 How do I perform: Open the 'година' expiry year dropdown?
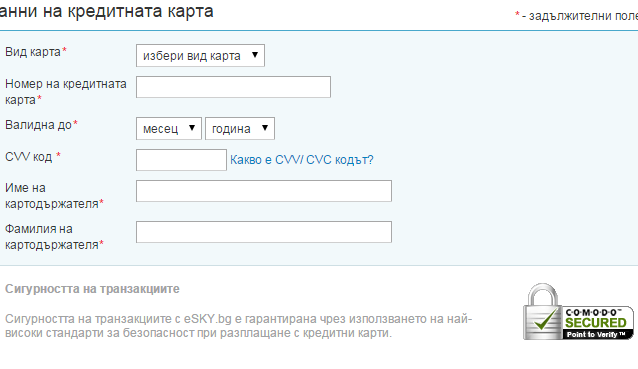click(240, 129)
